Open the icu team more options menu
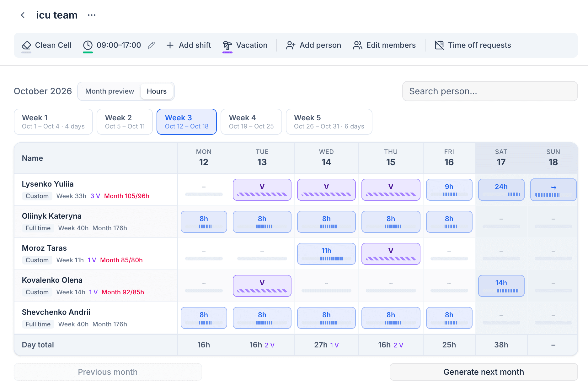 tap(92, 15)
